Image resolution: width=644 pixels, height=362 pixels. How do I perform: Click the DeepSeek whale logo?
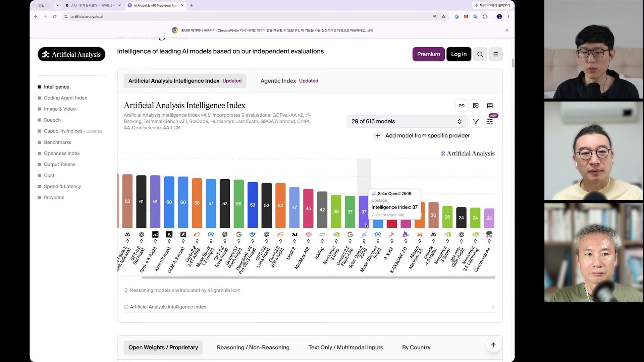tap(253, 235)
